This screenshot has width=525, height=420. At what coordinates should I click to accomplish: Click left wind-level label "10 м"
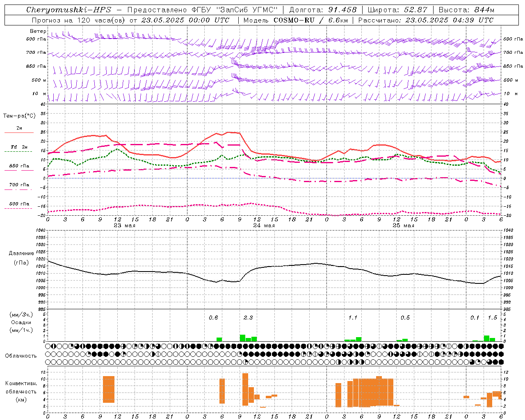point(39,94)
